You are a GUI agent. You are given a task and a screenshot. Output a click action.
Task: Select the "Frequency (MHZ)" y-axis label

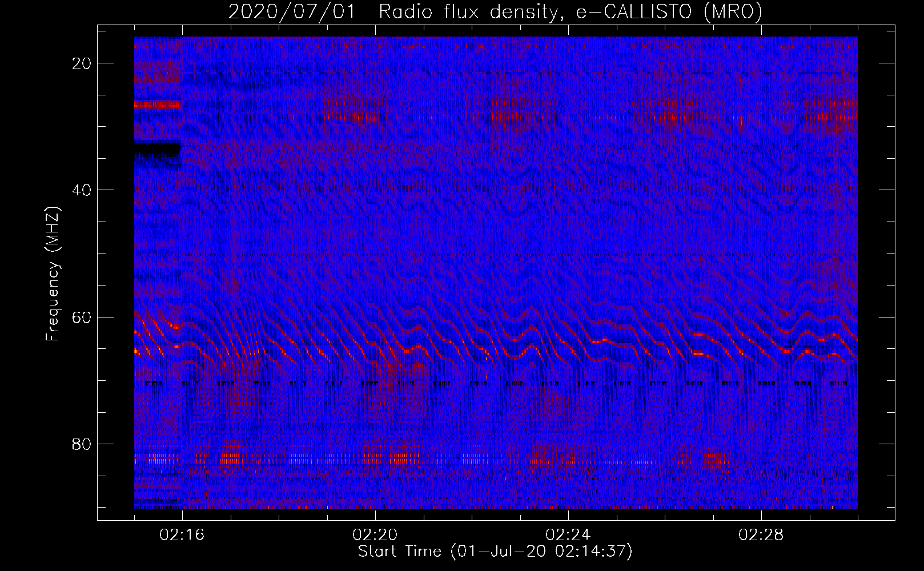click(53, 274)
